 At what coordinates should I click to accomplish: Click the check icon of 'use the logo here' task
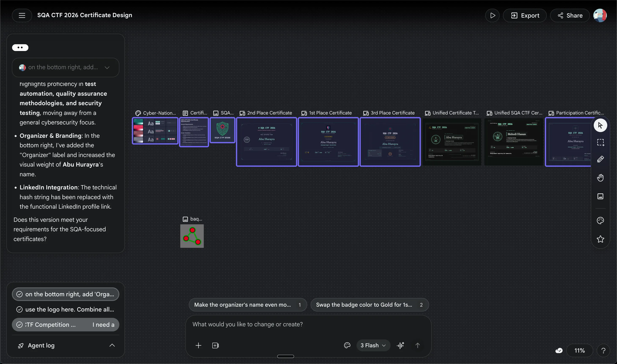click(x=19, y=309)
